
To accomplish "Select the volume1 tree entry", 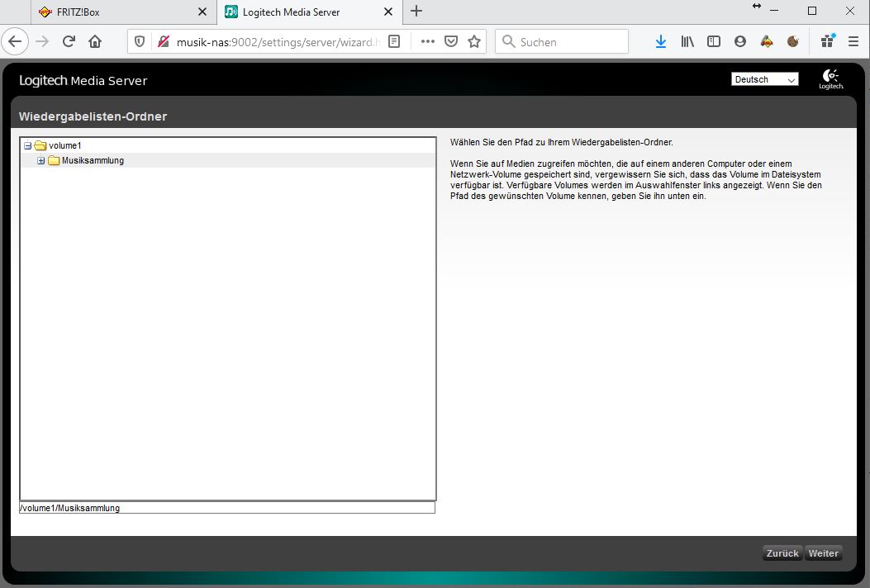I will pos(65,146).
